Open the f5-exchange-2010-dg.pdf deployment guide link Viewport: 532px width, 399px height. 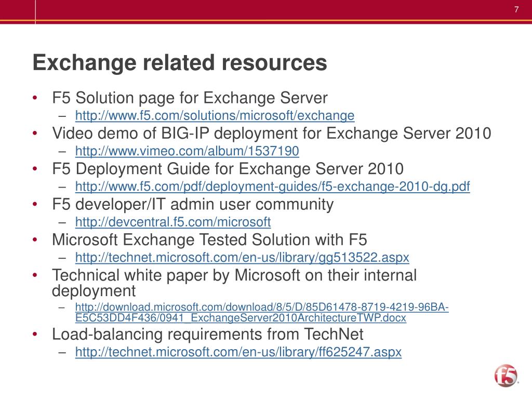pos(272,187)
